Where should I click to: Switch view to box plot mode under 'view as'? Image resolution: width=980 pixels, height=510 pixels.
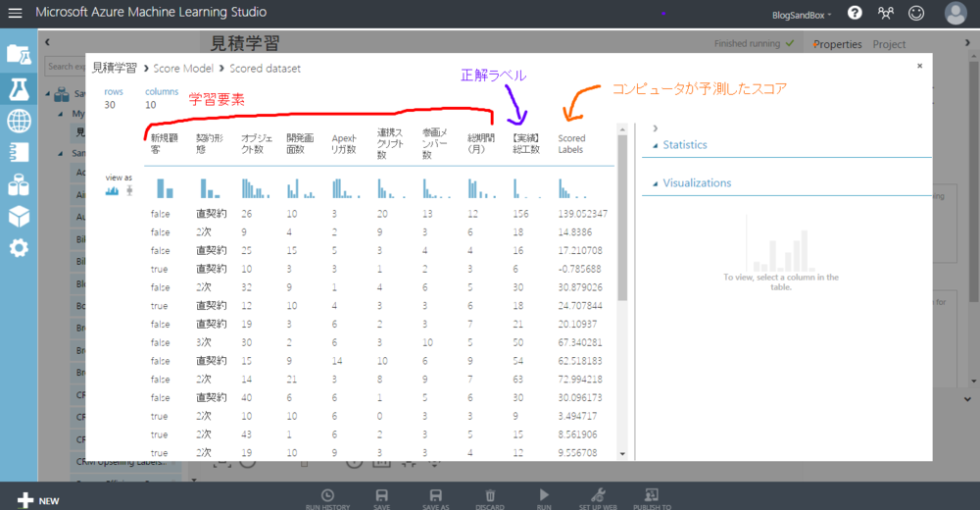(x=128, y=190)
